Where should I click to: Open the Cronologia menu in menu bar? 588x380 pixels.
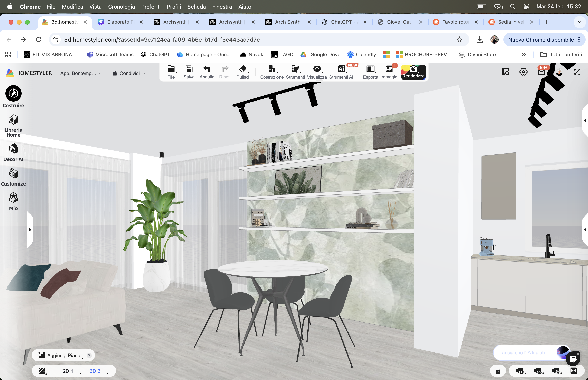121,7
